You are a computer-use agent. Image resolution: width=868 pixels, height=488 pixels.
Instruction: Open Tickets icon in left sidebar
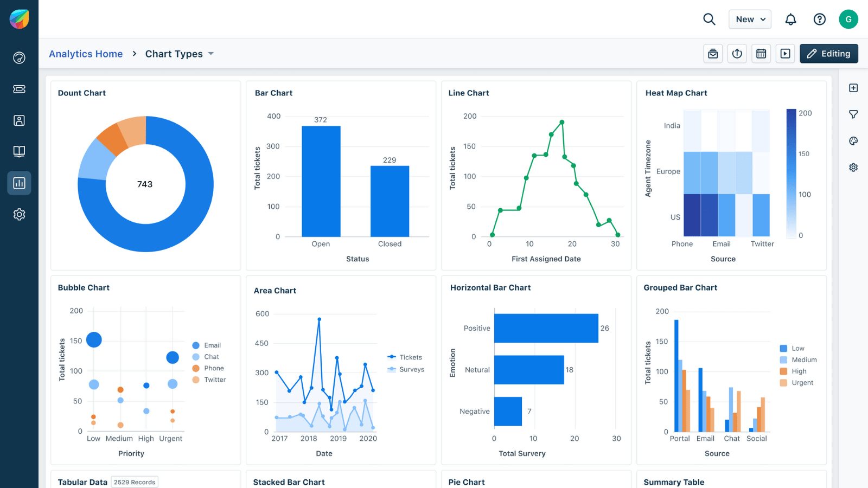(x=19, y=89)
